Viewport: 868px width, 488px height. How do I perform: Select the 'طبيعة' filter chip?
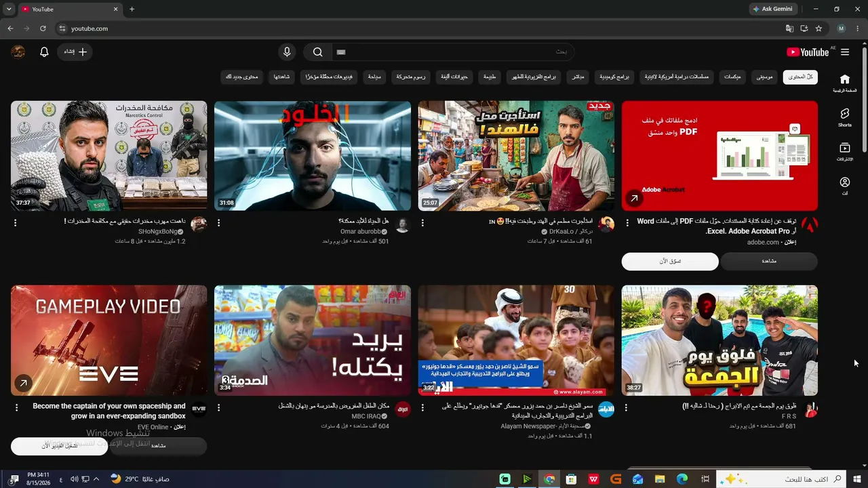tap(490, 77)
